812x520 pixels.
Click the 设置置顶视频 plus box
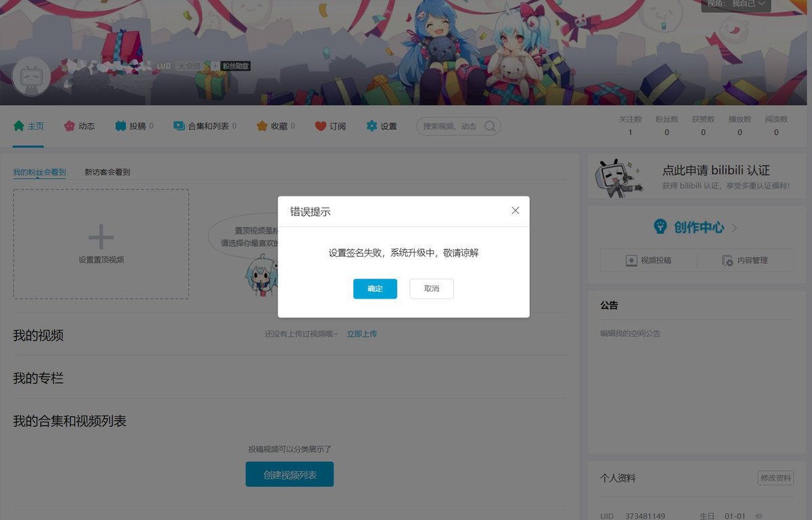coord(101,244)
